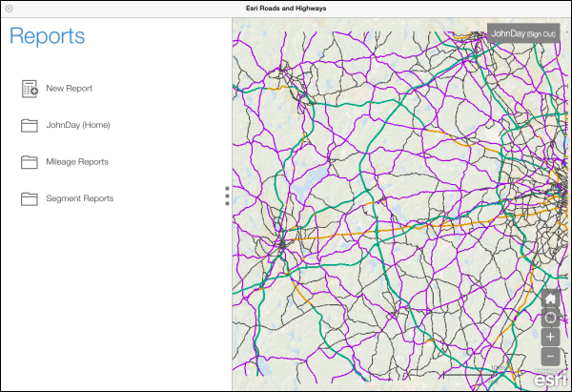Screen dimensions: 572x392
Task: Close the Esri Roads and Highways window
Action: (x=9, y=9)
